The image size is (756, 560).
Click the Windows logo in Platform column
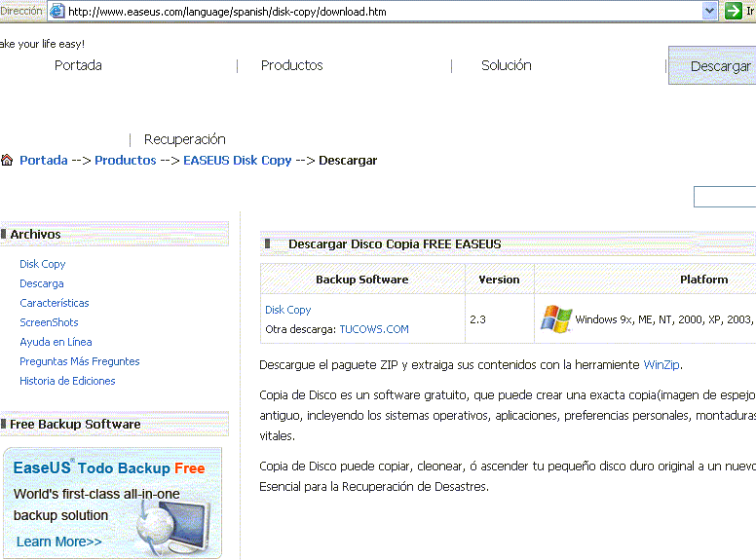(x=556, y=318)
